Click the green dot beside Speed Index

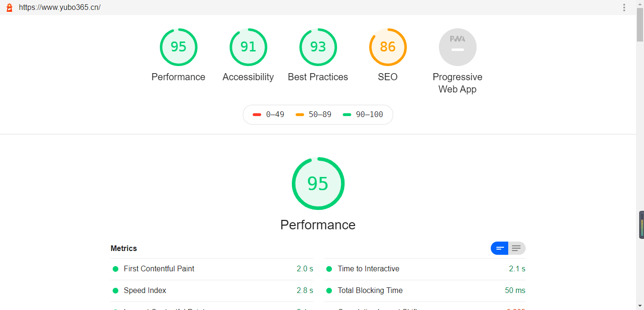point(115,291)
